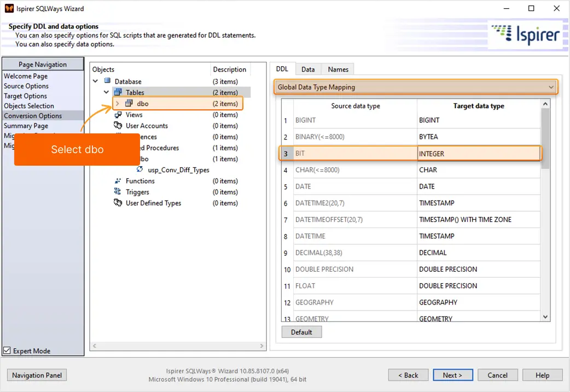Open Summary Page in Page Navigation

coord(26,126)
